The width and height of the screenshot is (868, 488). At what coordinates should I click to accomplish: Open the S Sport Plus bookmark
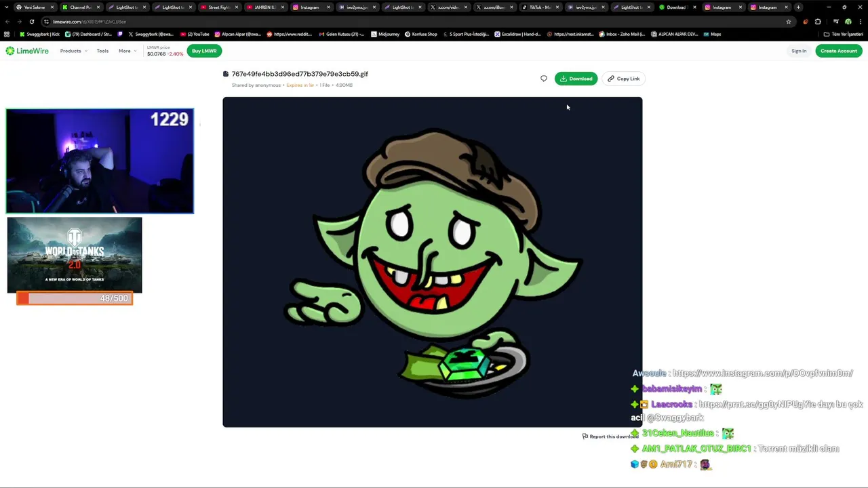tap(466, 34)
